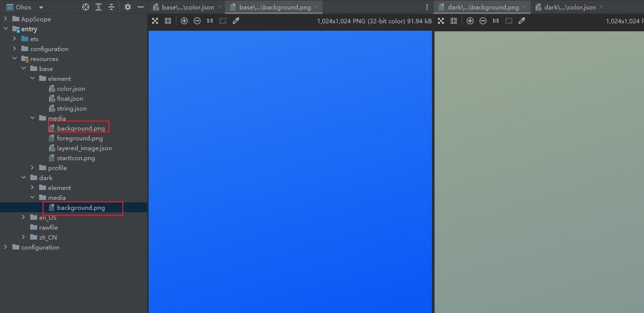Zoom in on the dark background image
This screenshot has height=313, width=644.
[x=470, y=21]
